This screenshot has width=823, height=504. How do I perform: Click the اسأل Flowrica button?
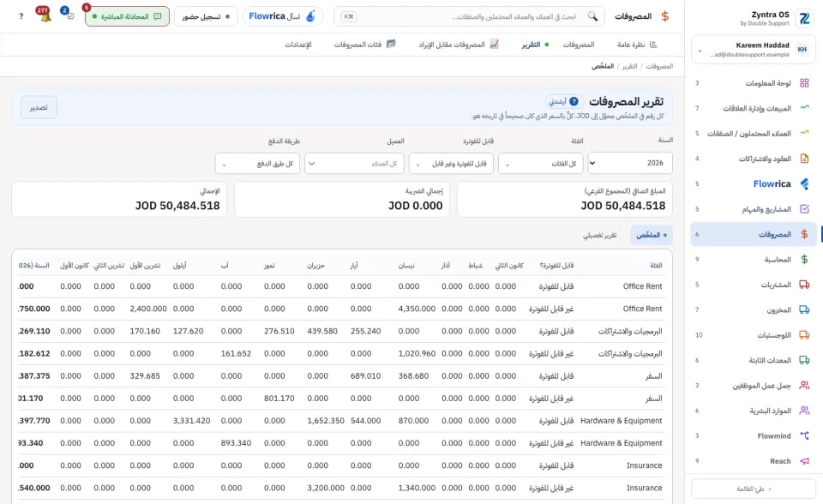point(282,16)
